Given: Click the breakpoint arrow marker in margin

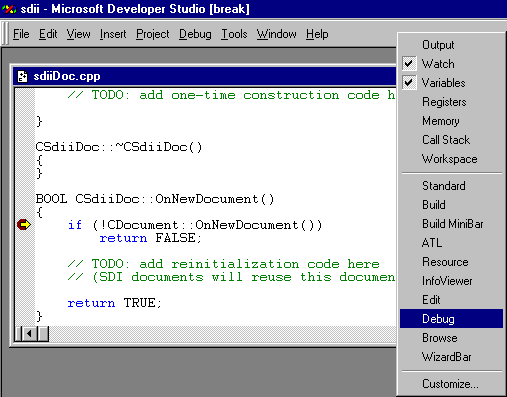Looking at the screenshot, I should (24, 224).
